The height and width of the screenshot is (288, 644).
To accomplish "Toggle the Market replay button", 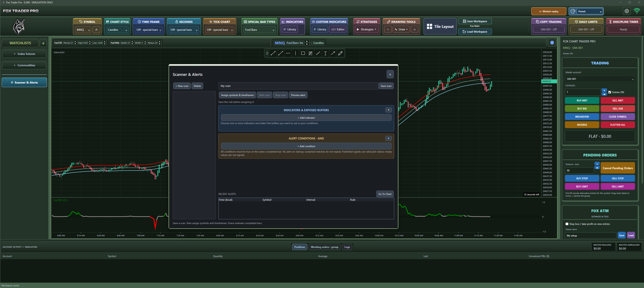I will 548,11.
